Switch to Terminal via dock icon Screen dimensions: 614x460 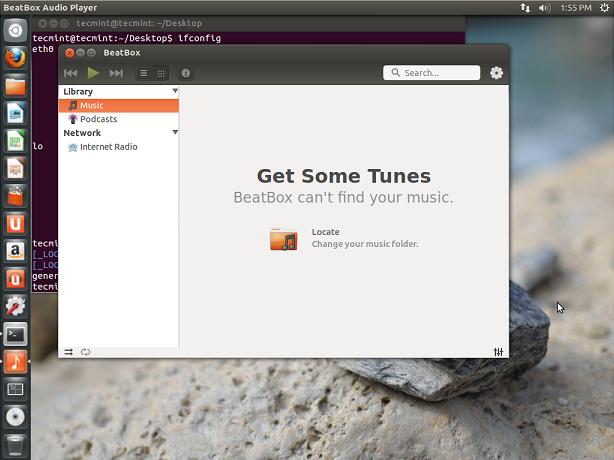[15, 334]
